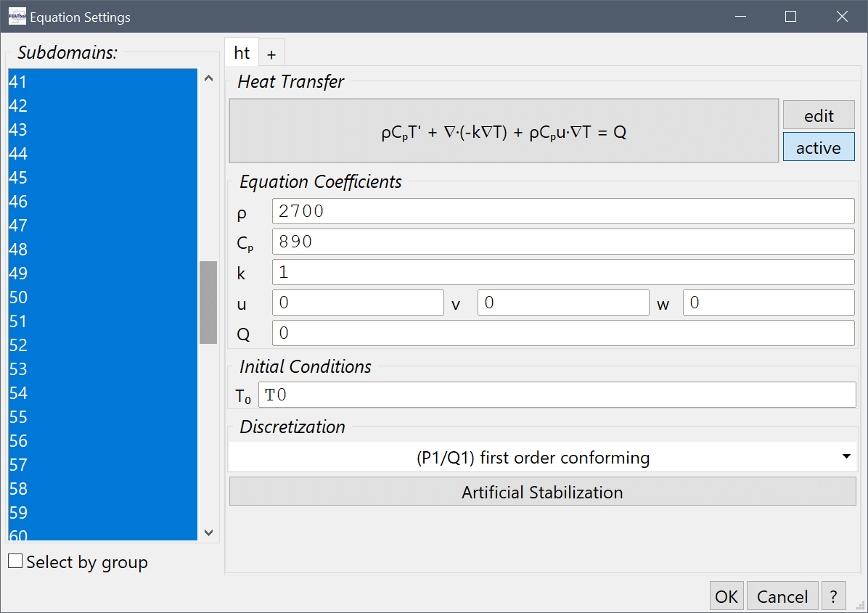Viewport: 868px width, 613px height.
Task: Enable Select by group checkbox
Action: (x=15, y=561)
